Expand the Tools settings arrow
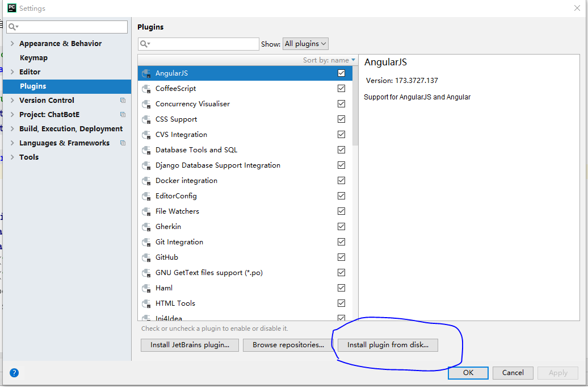 tap(12, 157)
